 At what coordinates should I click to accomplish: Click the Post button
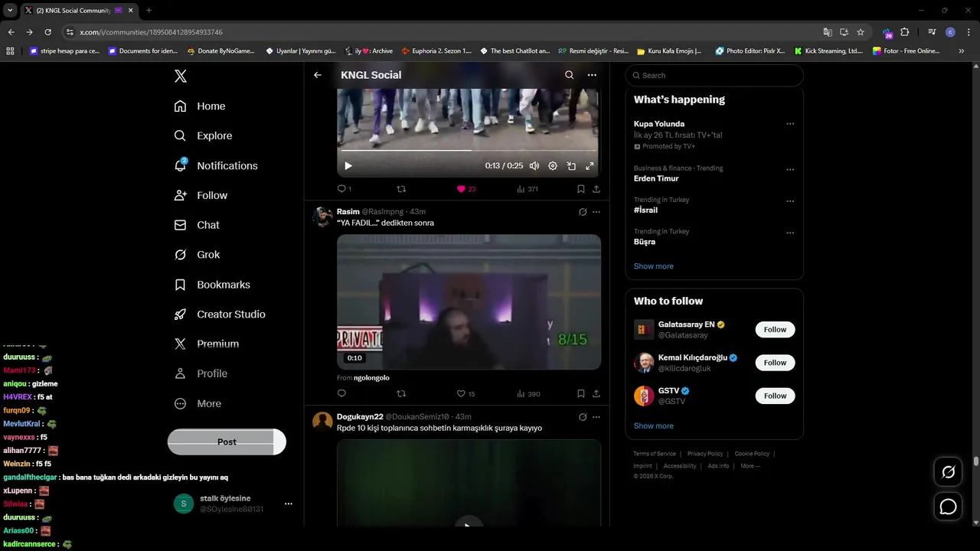point(227,442)
